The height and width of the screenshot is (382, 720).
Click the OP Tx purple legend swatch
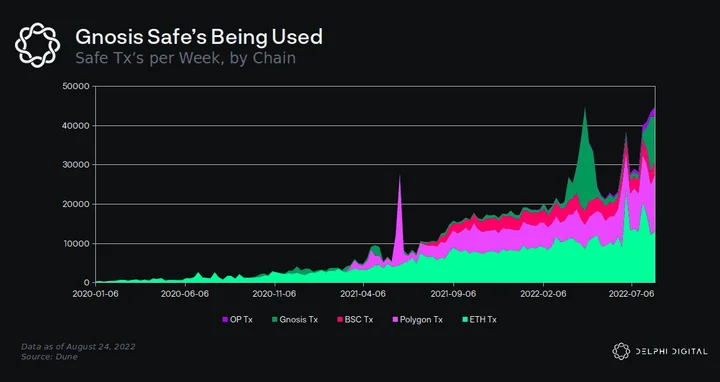pos(225,320)
